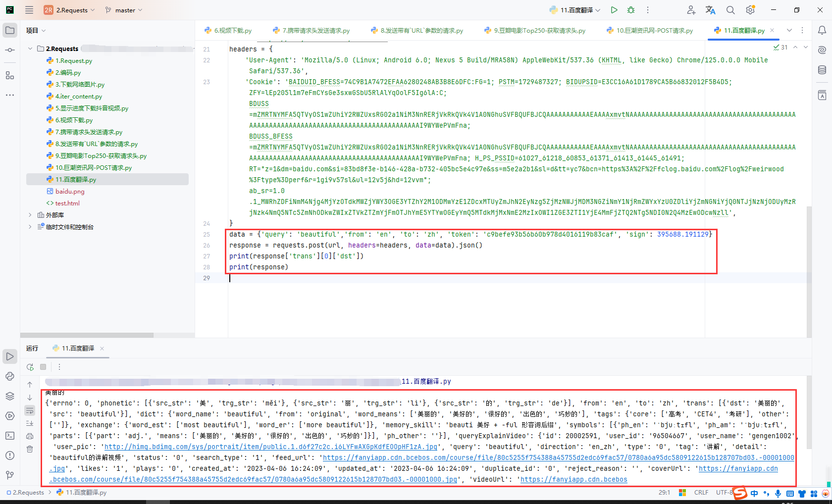Switch to 9.豆瓣电影Top250-获取请求头.py tab
Screen dimensions: 832x504
pyautogui.click(x=535, y=31)
